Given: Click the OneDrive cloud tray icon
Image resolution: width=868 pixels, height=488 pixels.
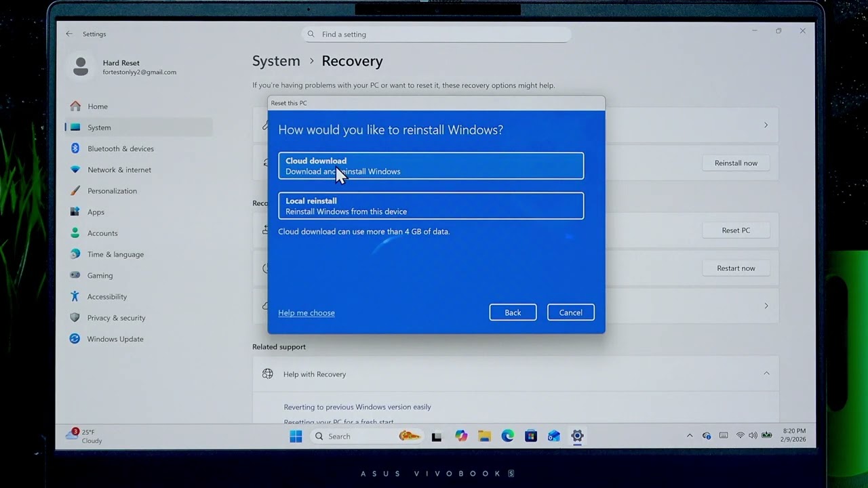Looking at the screenshot, I should click(x=707, y=436).
